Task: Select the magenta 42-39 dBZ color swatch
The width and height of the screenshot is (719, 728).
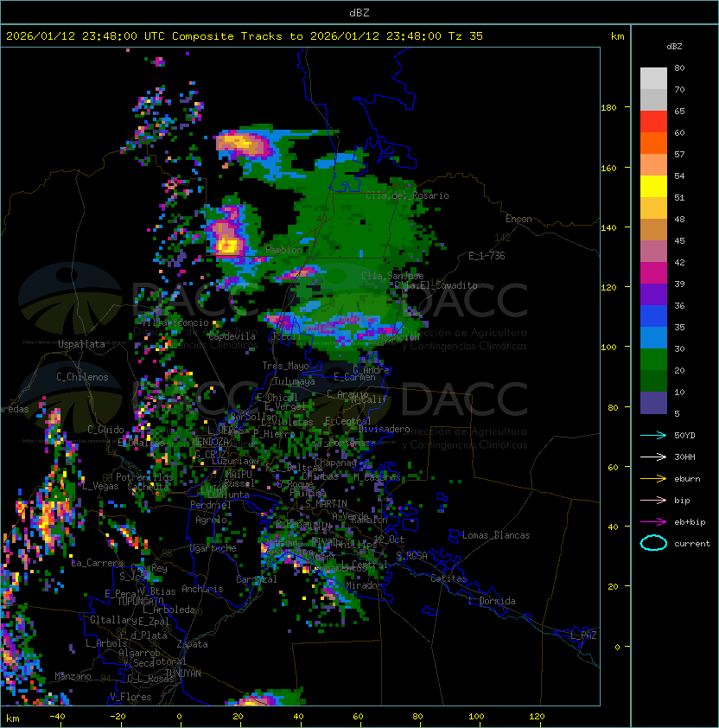Action: (653, 273)
